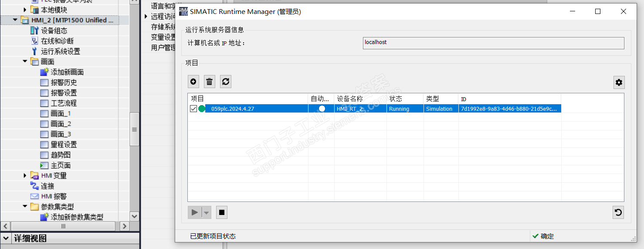The height and width of the screenshot is (249, 644).
Task: Sort by 设备名称 column header
Action: pyautogui.click(x=361, y=99)
